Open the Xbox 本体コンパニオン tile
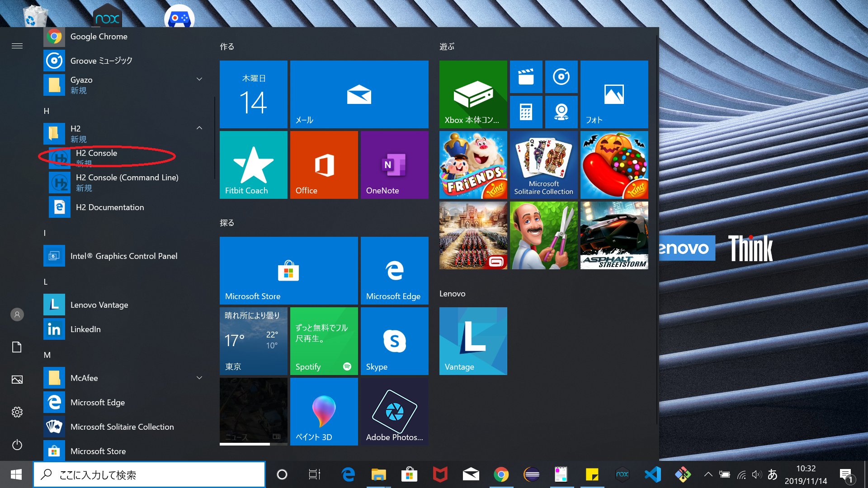This screenshot has height=488, width=868. click(473, 94)
